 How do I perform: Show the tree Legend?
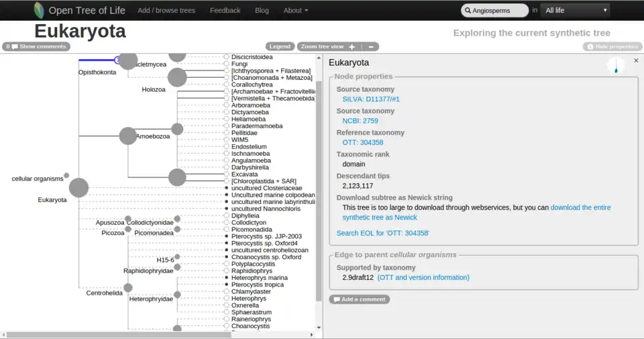280,46
